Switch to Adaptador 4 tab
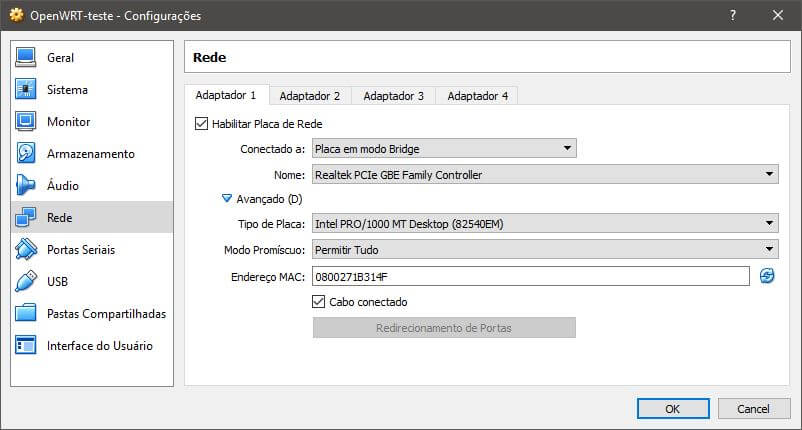This screenshot has width=802, height=430. [x=478, y=96]
